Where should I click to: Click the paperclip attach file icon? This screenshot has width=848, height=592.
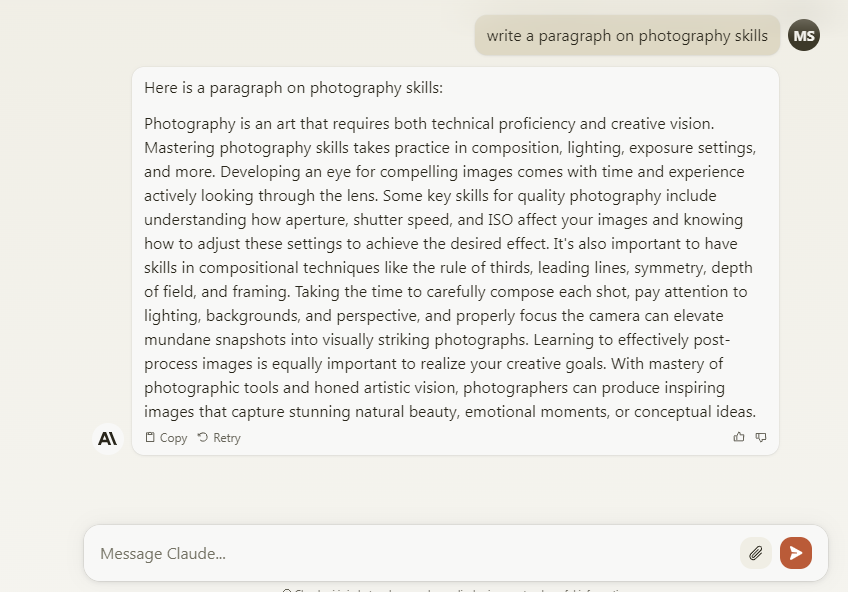point(756,553)
